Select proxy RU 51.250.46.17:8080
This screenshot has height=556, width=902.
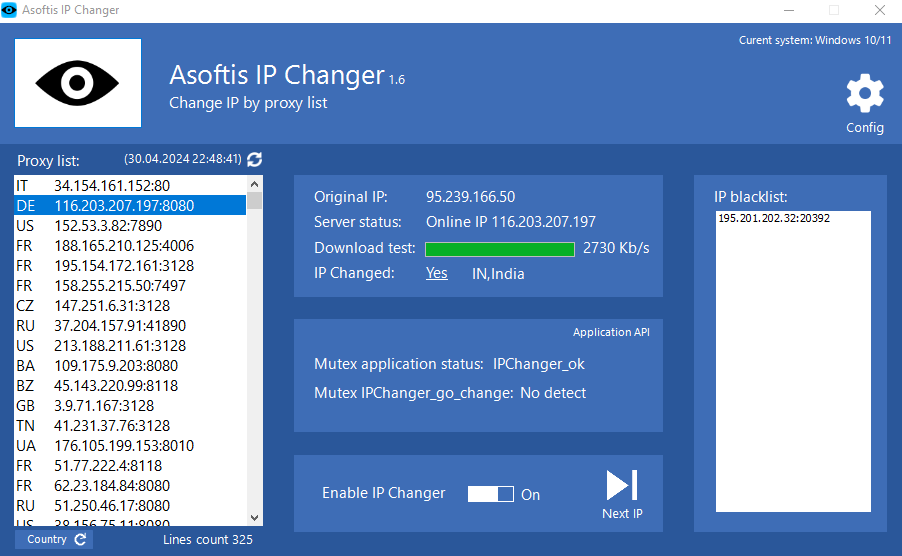[x=130, y=506]
